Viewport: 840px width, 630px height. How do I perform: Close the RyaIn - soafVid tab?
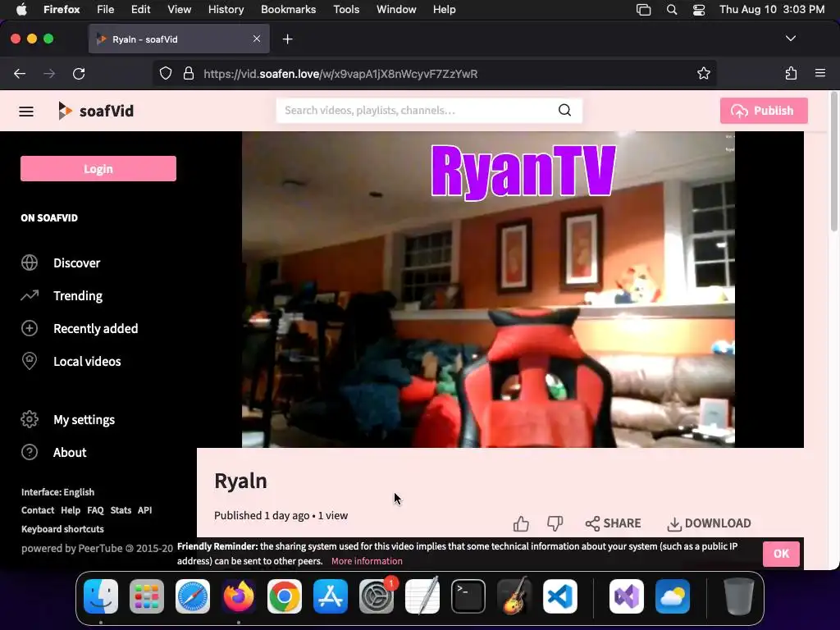257,39
